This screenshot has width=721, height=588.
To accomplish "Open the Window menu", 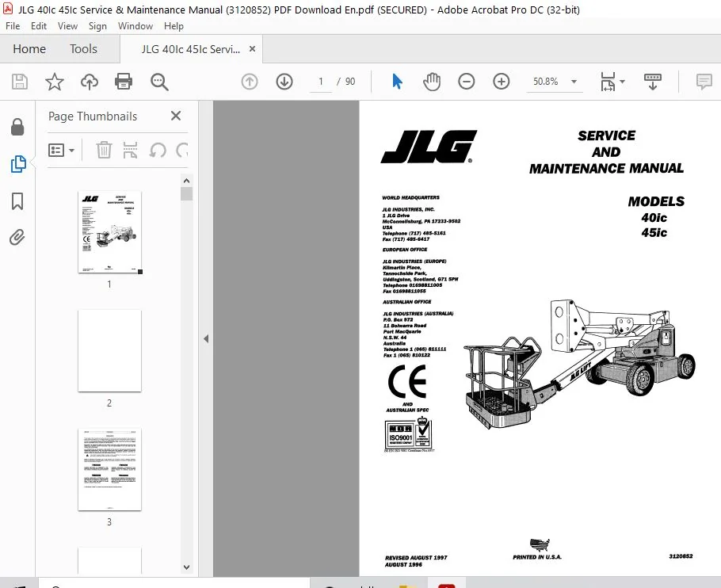I will coord(135,26).
